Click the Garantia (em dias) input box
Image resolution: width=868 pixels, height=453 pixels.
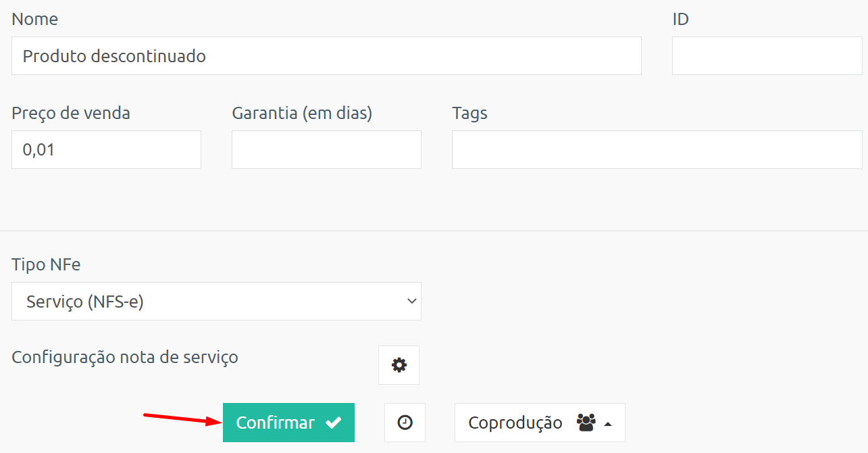pyautogui.click(x=326, y=149)
